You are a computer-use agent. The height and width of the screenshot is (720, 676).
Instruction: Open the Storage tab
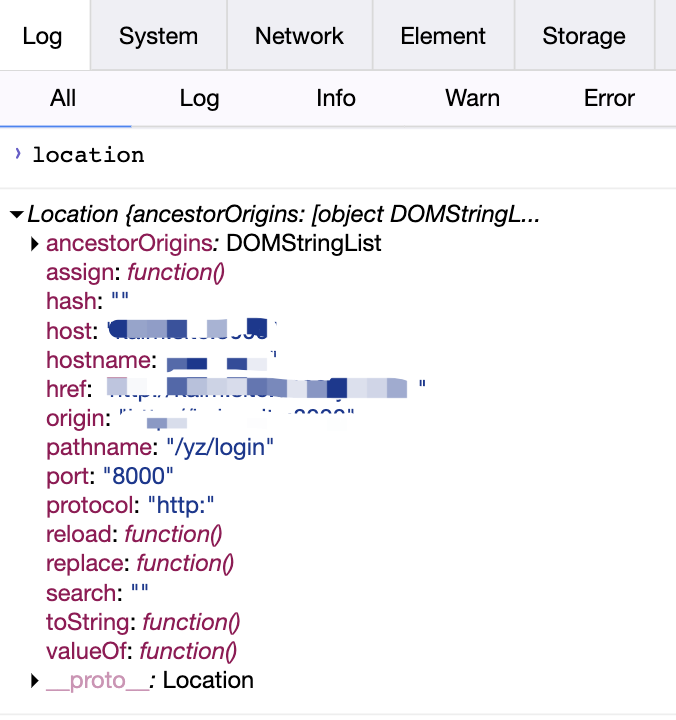[583, 36]
